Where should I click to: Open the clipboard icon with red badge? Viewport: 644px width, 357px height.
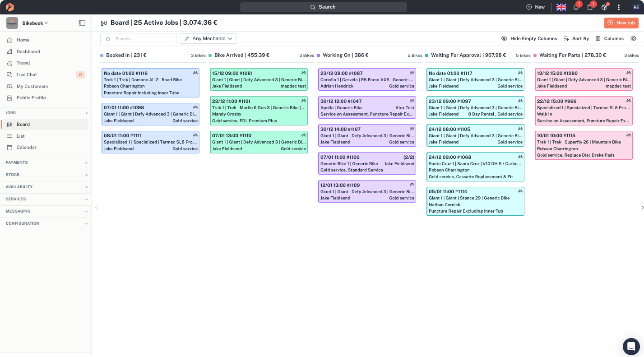coord(590,7)
